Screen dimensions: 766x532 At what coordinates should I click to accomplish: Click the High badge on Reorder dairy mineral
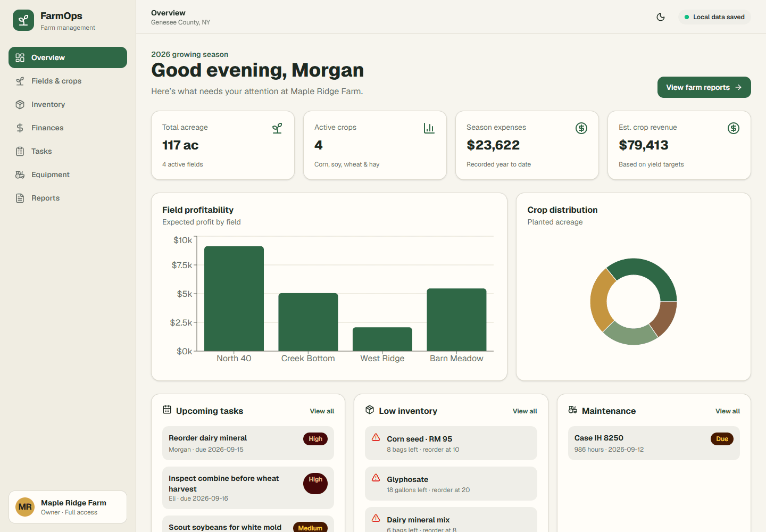pos(315,439)
